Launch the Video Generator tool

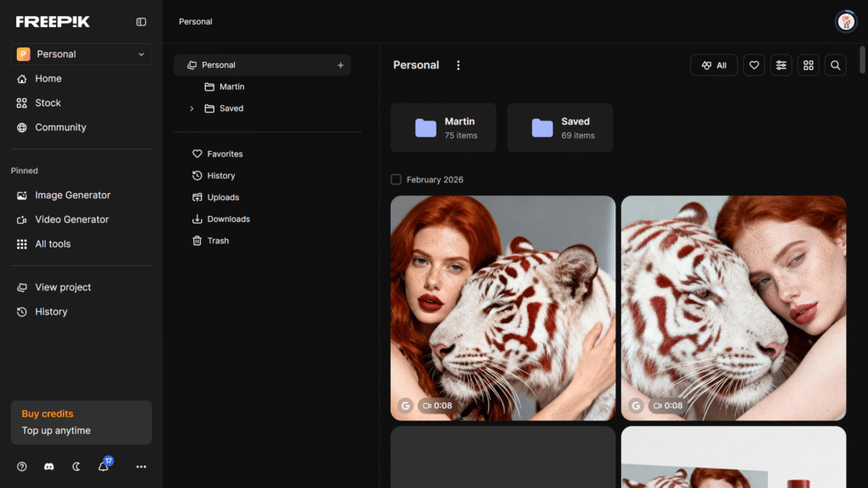[x=81, y=219]
